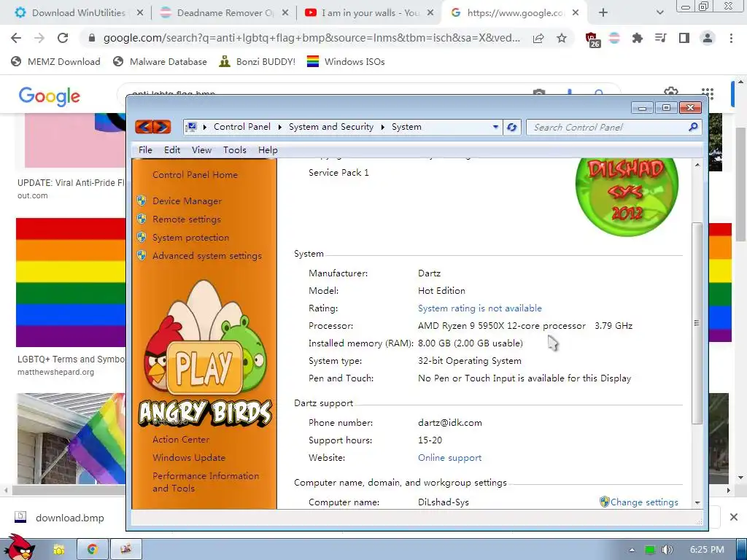Click the share icon in Chrome address bar

[538, 38]
